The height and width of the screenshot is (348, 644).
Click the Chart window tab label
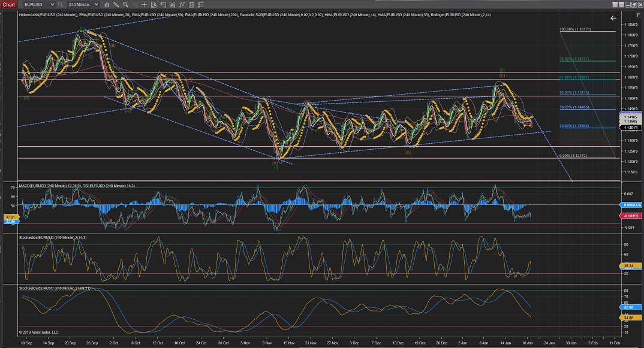click(9, 5)
